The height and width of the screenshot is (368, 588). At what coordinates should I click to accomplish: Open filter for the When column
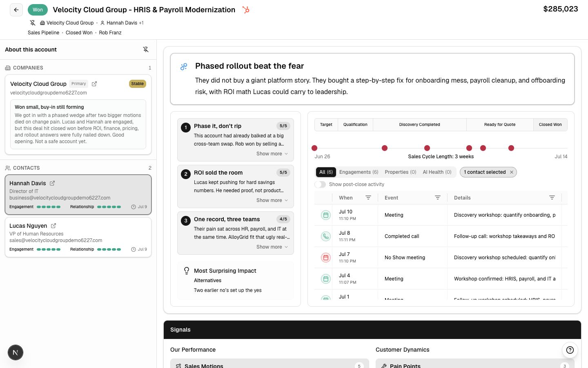[368, 197]
